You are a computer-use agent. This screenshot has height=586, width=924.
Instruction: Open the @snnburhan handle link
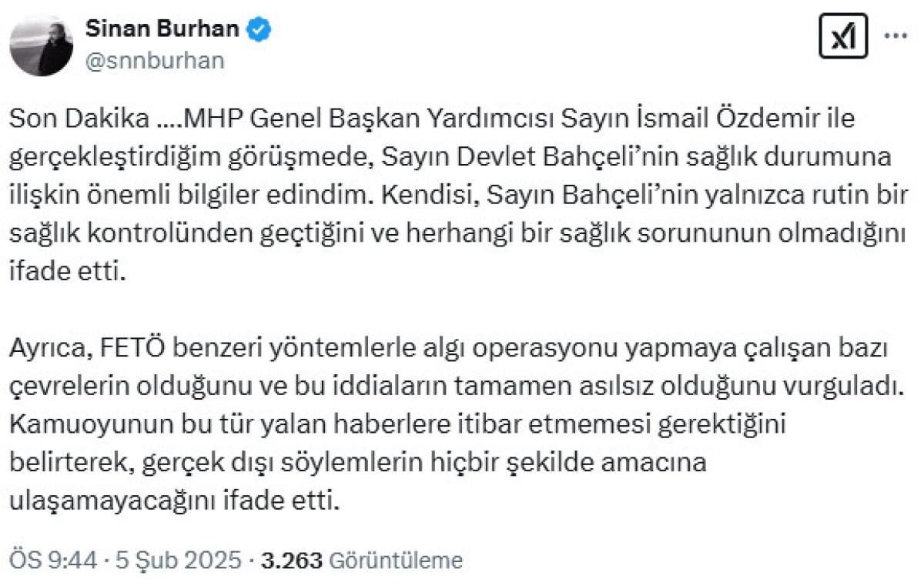154,62
